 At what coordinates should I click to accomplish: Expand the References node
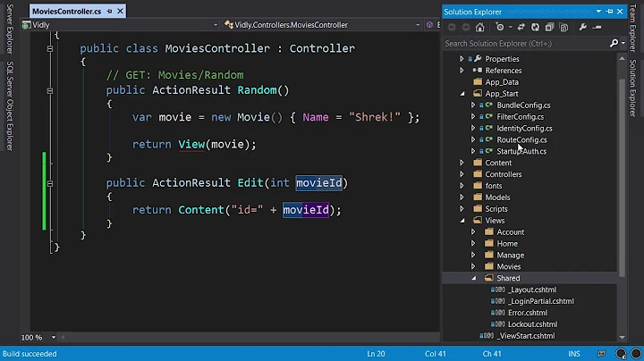tap(462, 71)
